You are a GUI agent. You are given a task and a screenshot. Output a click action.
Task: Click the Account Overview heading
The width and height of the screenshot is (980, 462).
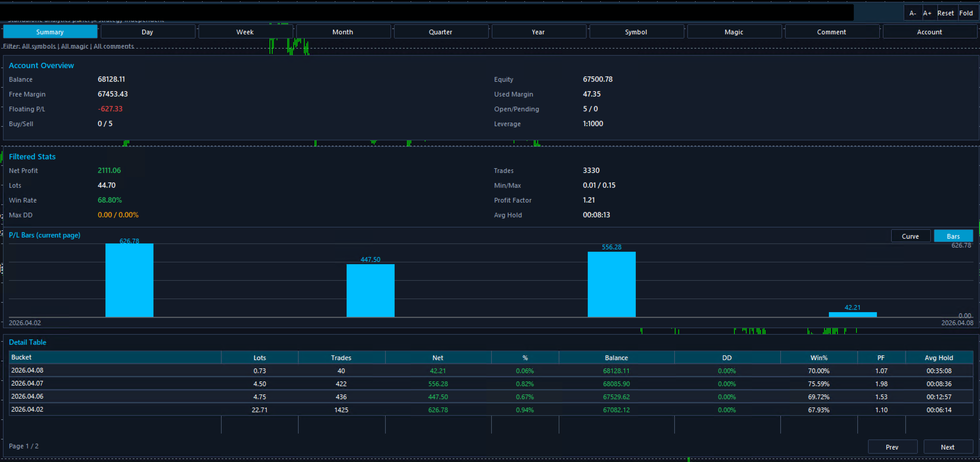click(x=41, y=66)
